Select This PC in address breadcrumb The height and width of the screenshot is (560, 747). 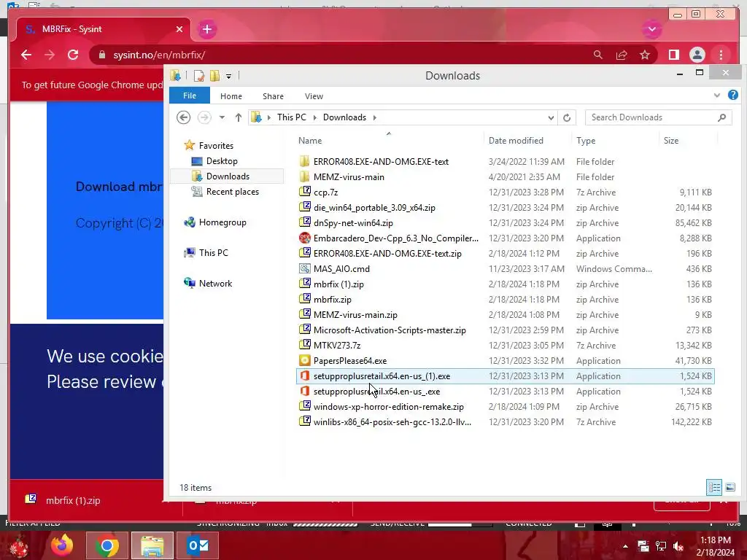coord(292,117)
